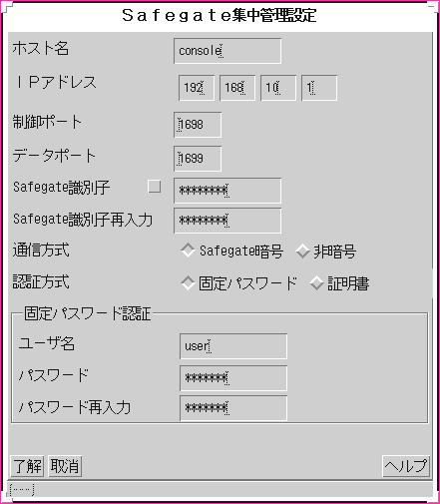Click the パスワード masked input field

(x=233, y=378)
